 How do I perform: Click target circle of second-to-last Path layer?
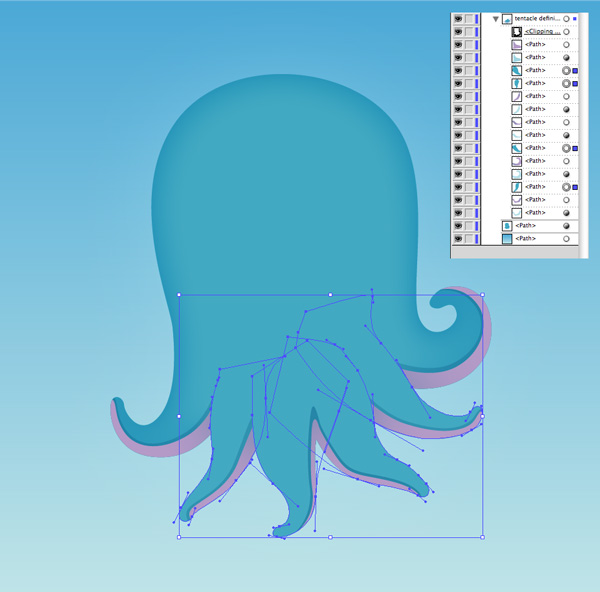pyautogui.click(x=566, y=226)
